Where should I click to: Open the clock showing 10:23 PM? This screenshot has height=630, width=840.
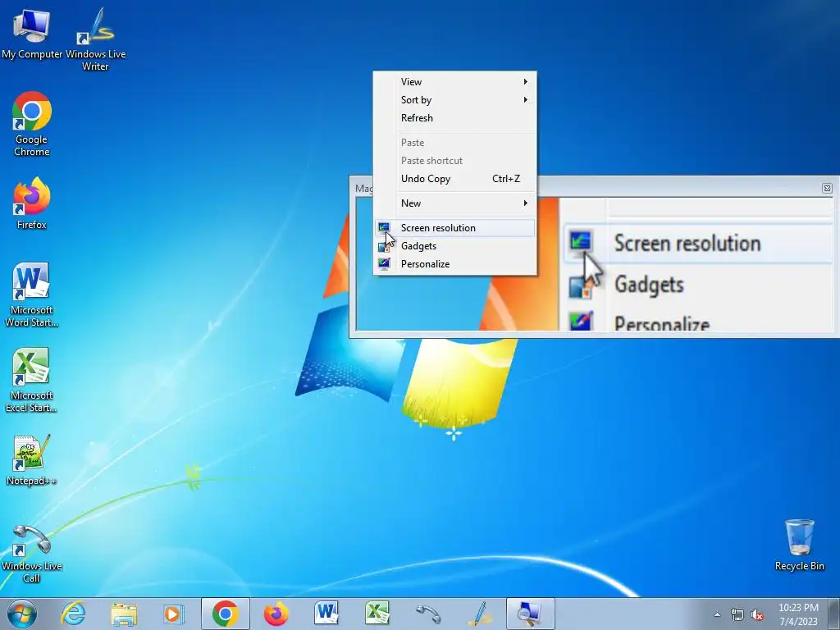(x=798, y=614)
